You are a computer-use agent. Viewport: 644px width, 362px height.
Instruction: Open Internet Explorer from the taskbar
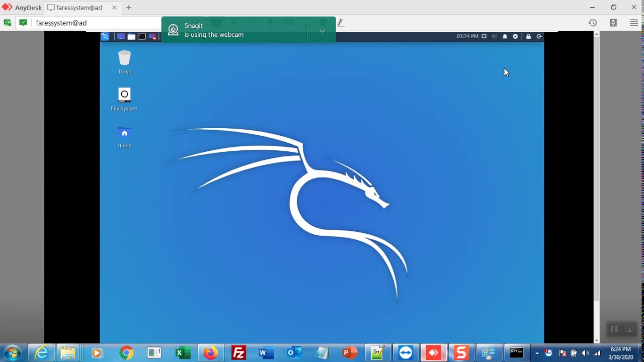(41, 353)
